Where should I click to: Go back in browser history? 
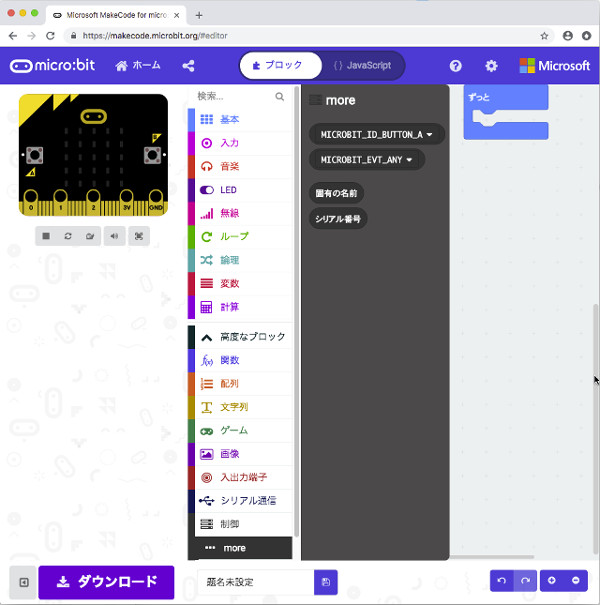pos(13,36)
